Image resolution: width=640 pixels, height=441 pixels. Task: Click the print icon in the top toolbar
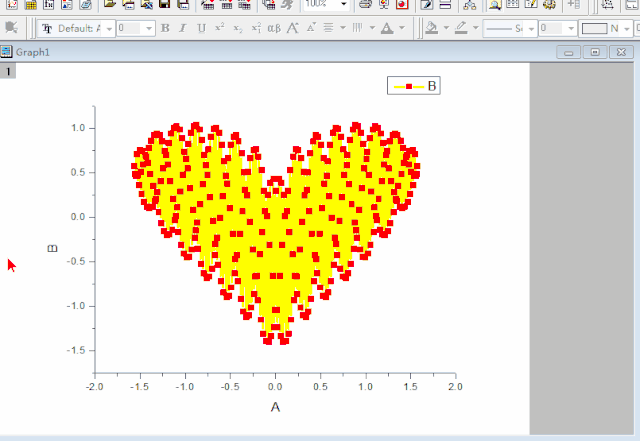pos(366,5)
